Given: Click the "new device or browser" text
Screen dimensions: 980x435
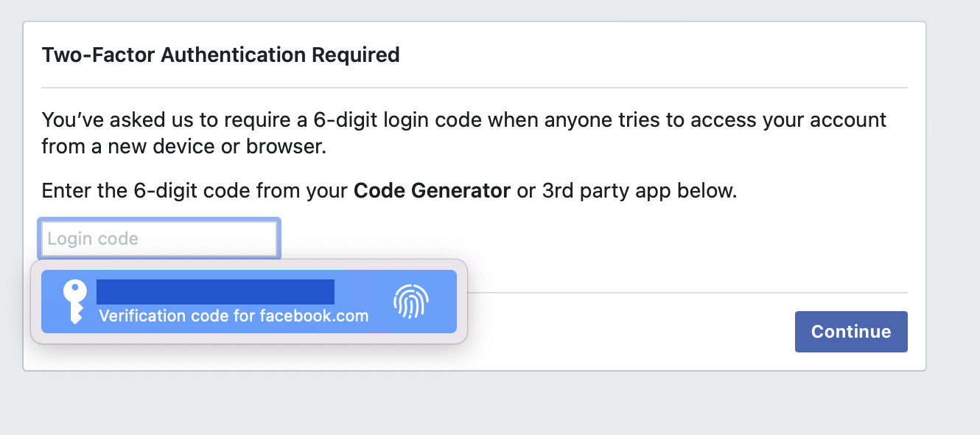Looking at the screenshot, I should coord(216,146).
